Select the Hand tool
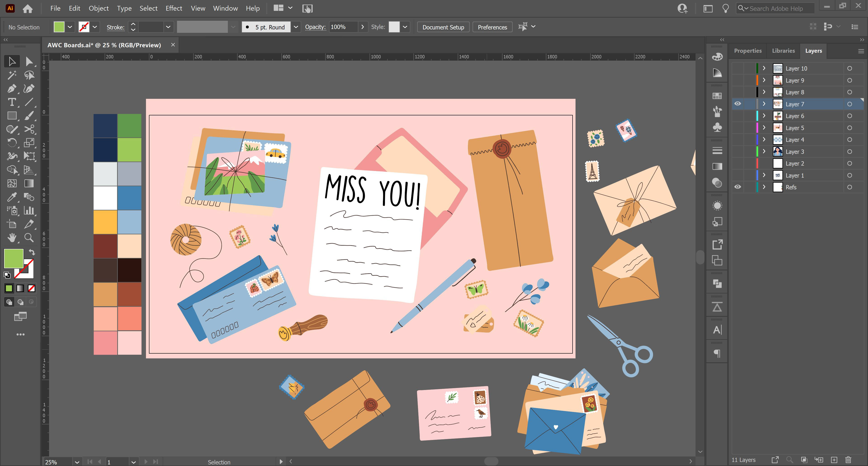 (x=12, y=238)
